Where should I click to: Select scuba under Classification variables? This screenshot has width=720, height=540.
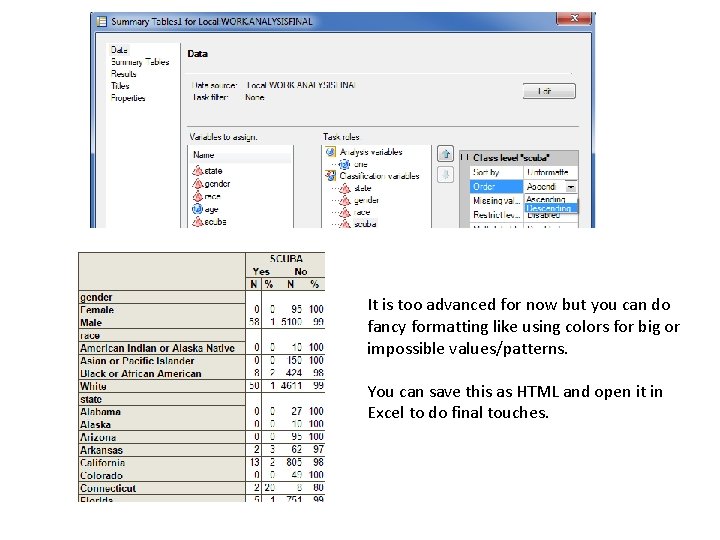[x=366, y=224]
